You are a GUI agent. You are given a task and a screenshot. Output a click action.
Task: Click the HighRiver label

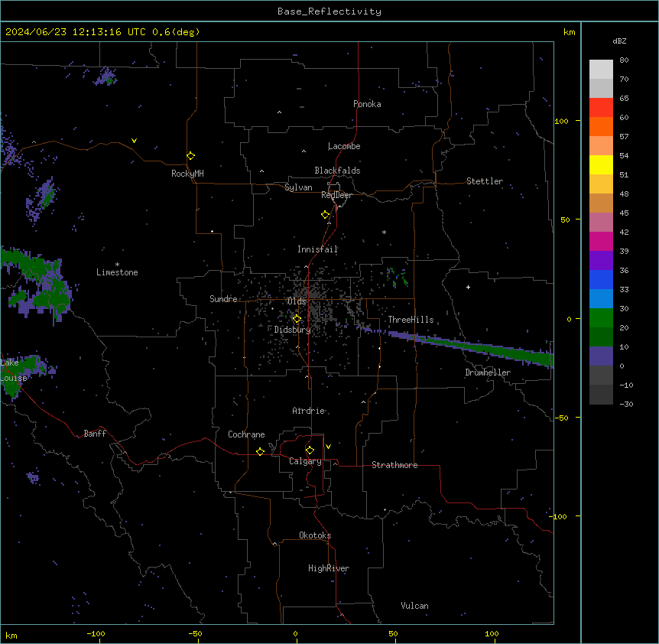pos(329,568)
